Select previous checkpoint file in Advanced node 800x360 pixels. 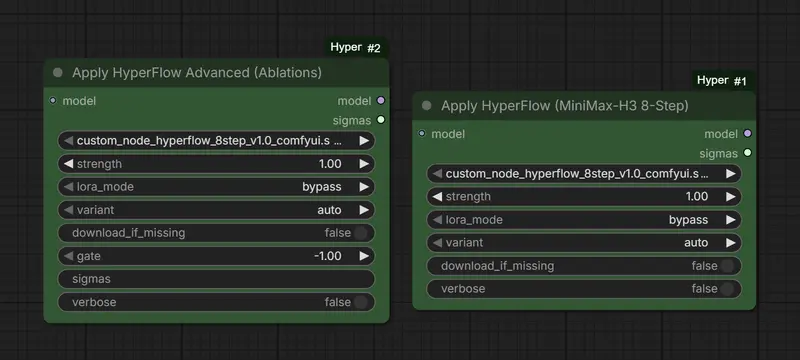[x=68, y=141]
